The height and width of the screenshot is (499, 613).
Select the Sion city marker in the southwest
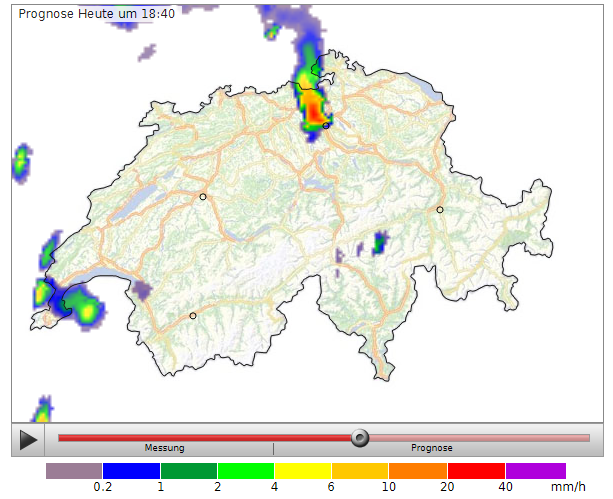(x=193, y=316)
